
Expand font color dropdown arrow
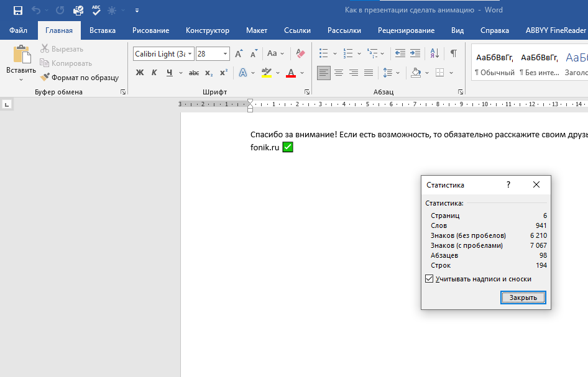(x=302, y=73)
